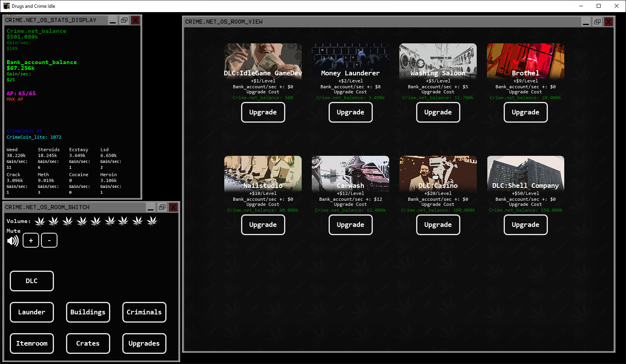Click the restore icon on ROOM_SWITCH titlebar
The height and width of the screenshot is (364, 626).
(x=162, y=207)
